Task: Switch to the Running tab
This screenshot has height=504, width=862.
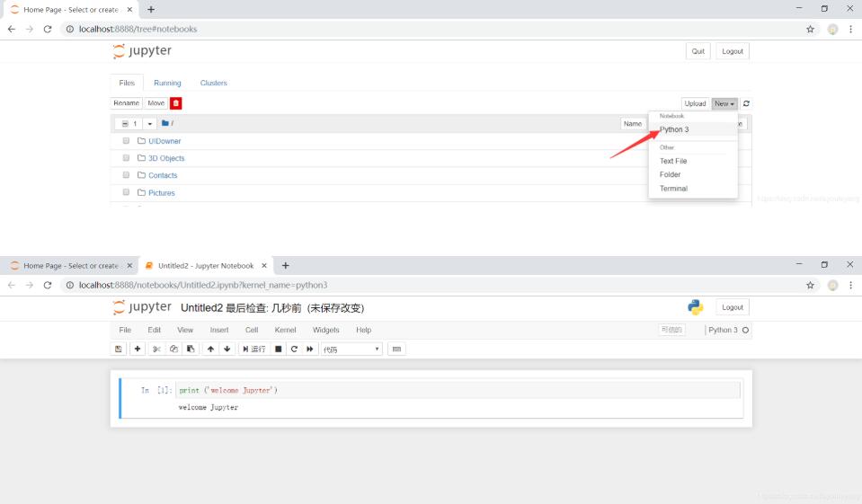Action: coord(167,83)
